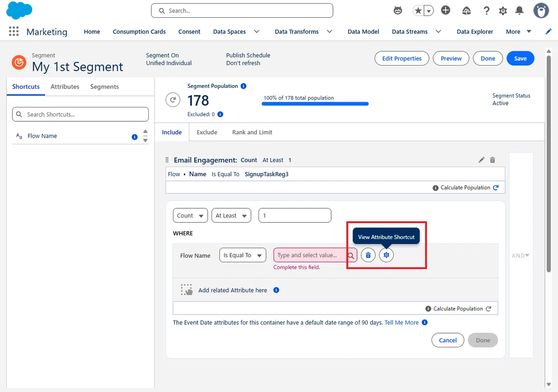Image resolution: width=558 pixels, height=392 pixels.
Task: Go to the Home nav item
Action: pos(92,32)
